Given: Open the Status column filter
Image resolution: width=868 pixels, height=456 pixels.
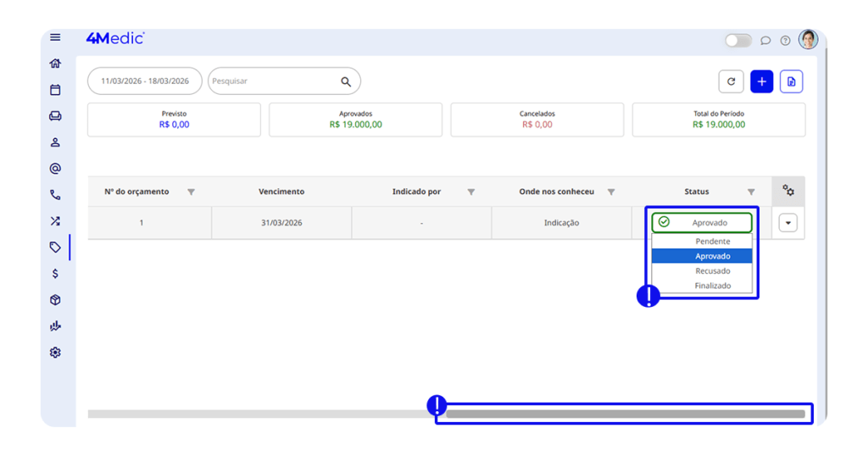Looking at the screenshot, I should [x=751, y=192].
